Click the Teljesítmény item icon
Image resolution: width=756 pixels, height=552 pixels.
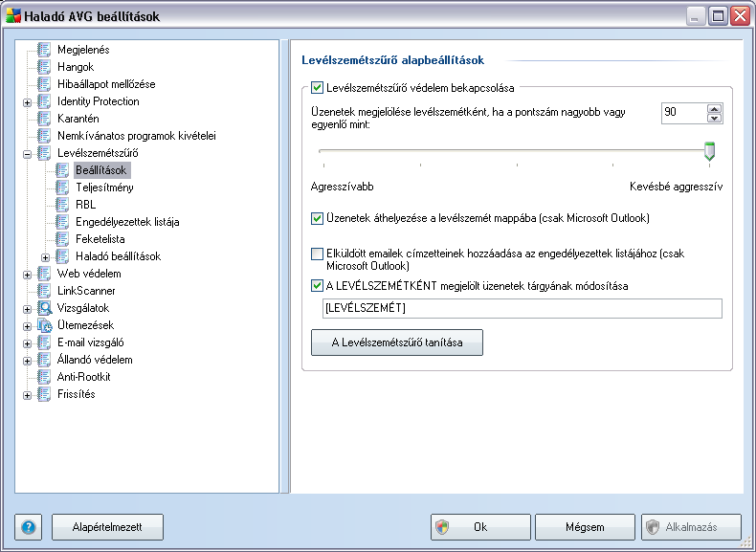(x=62, y=188)
